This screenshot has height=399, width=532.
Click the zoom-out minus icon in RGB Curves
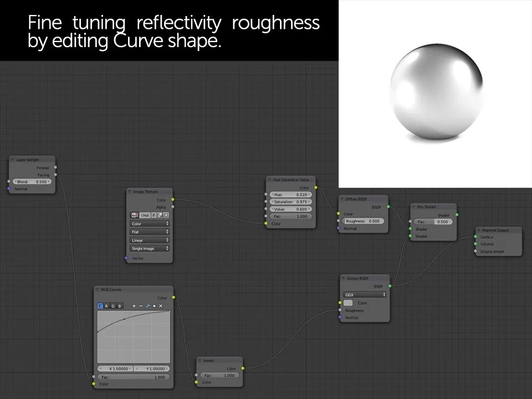(141, 306)
